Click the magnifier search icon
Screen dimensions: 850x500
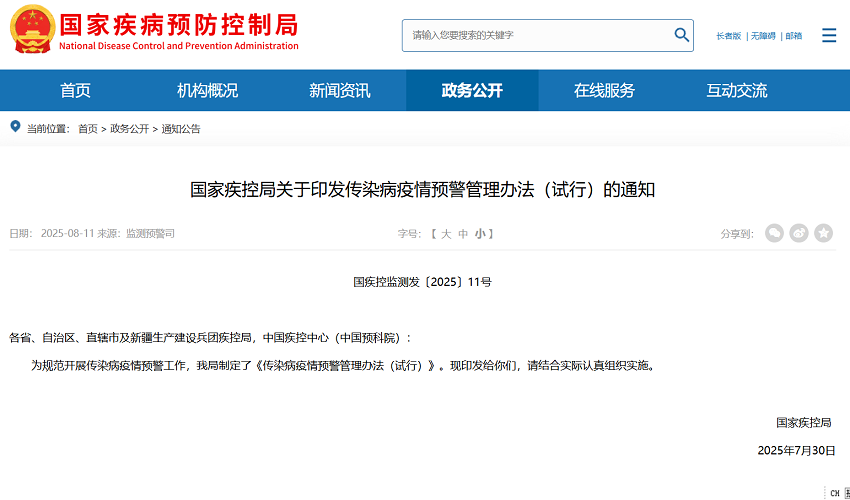(682, 35)
